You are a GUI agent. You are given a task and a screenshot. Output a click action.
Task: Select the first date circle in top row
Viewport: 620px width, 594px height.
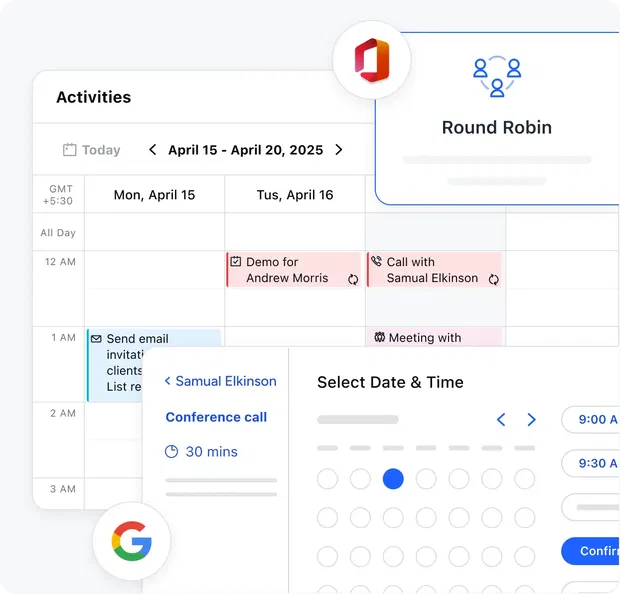327,479
